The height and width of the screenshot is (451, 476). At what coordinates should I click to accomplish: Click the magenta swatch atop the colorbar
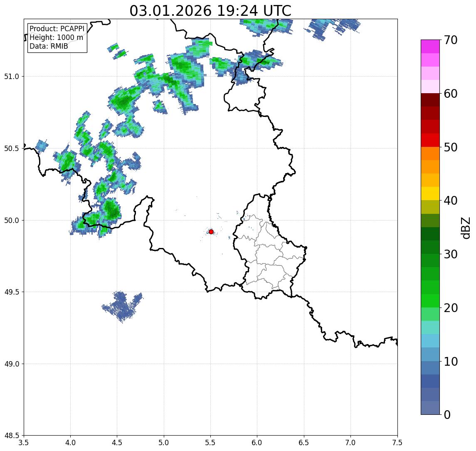(x=430, y=47)
